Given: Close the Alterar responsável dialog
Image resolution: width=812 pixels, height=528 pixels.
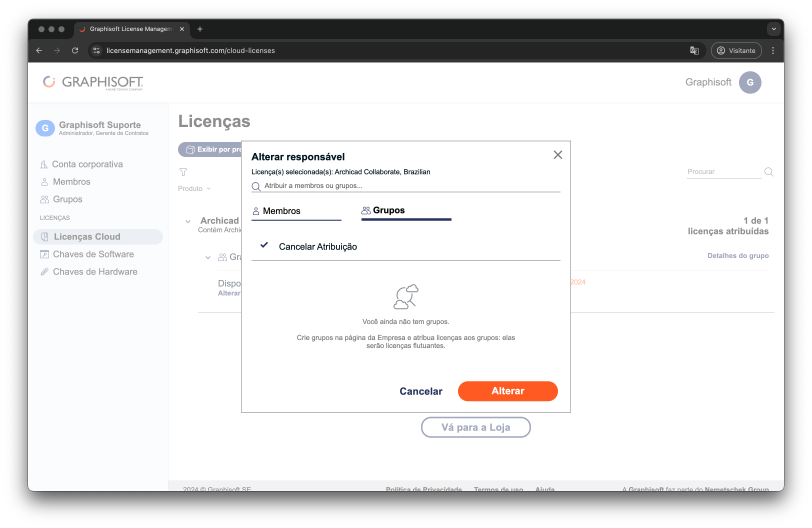Looking at the screenshot, I should pos(558,155).
